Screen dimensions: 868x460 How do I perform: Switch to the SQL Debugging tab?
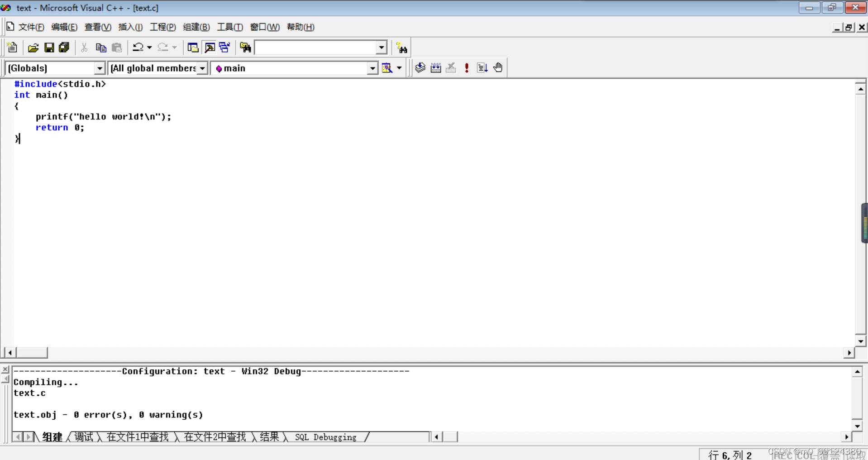pos(326,437)
